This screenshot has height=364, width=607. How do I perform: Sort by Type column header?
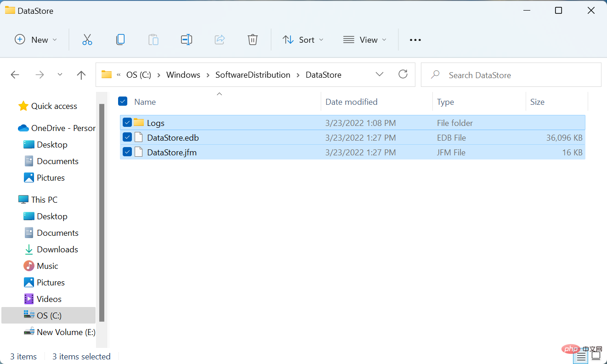pyautogui.click(x=479, y=102)
